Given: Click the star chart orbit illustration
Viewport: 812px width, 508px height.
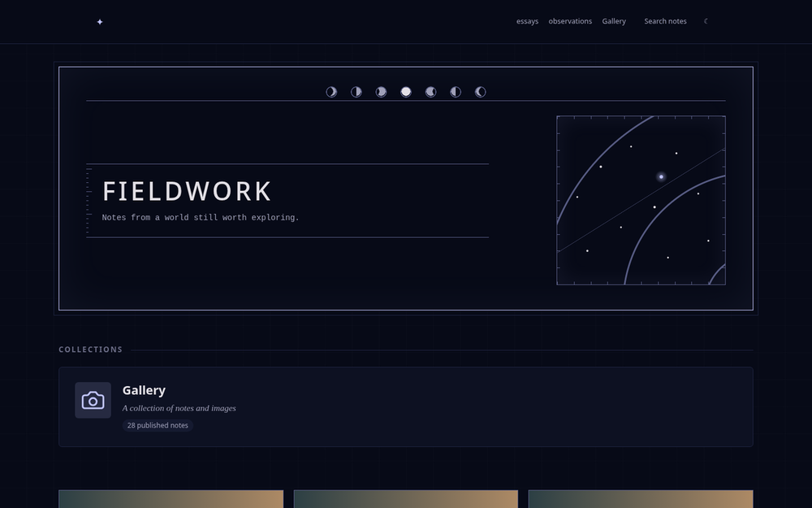Looking at the screenshot, I should tap(641, 200).
